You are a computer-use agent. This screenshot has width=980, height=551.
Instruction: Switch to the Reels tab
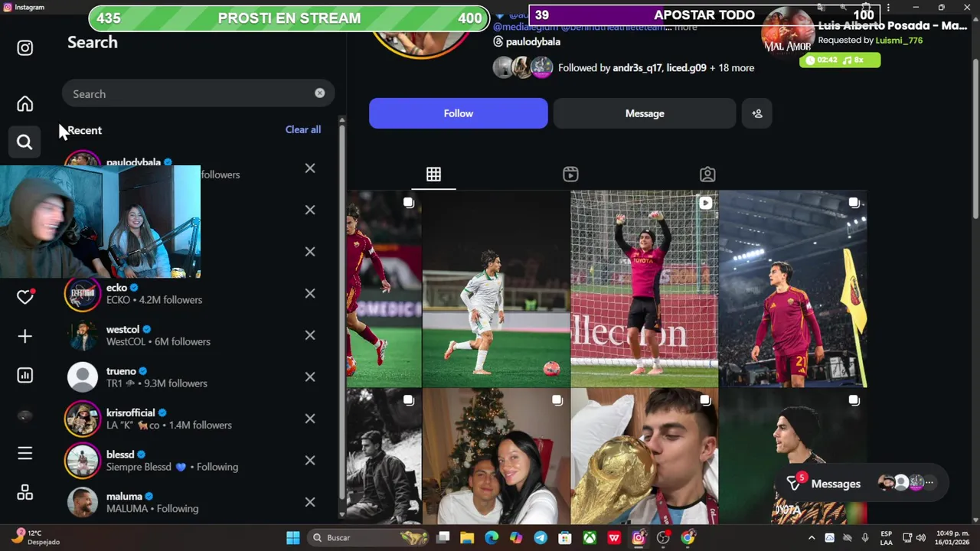pos(570,174)
